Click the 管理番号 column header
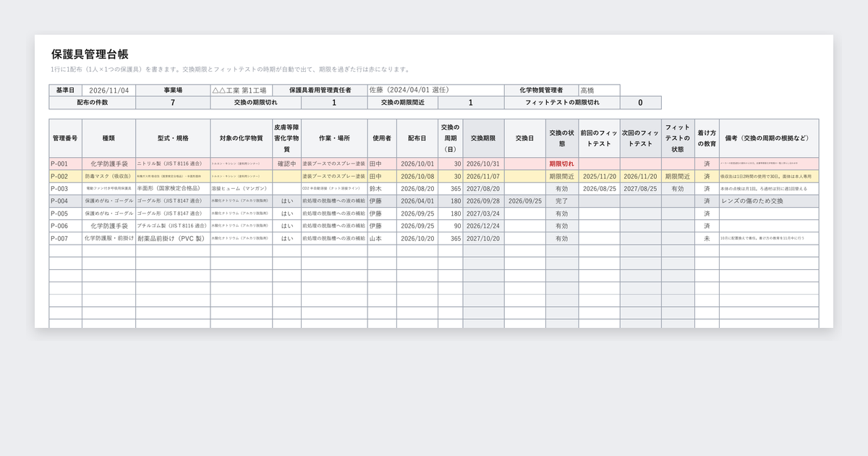The height and width of the screenshot is (456, 868). 65,138
